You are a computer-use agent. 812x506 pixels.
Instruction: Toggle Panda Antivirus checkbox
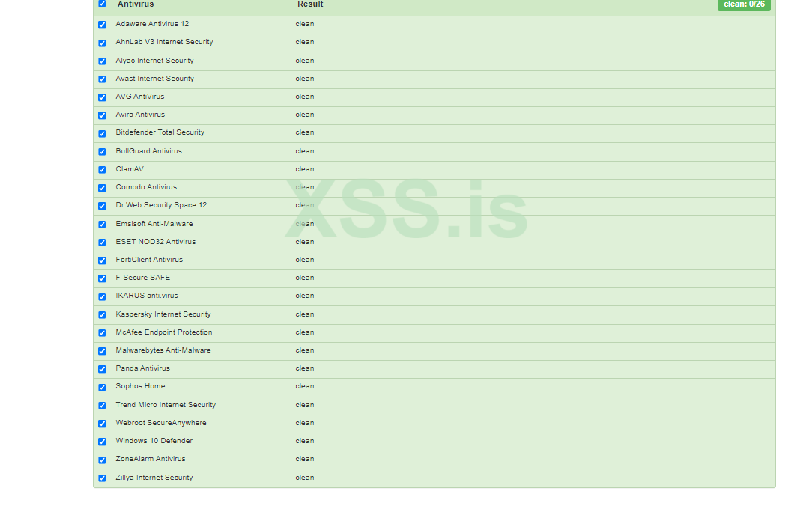pyautogui.click(x=102, y=369)
